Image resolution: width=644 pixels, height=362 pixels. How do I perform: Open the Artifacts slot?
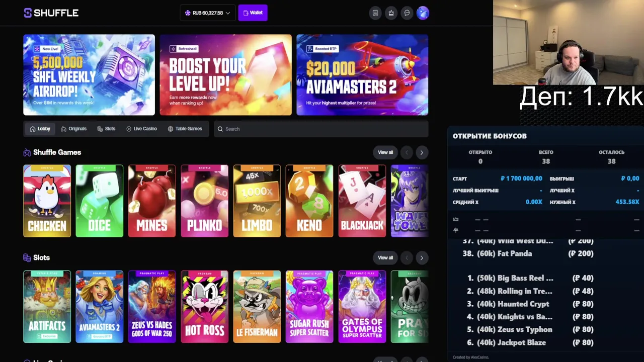47,307
